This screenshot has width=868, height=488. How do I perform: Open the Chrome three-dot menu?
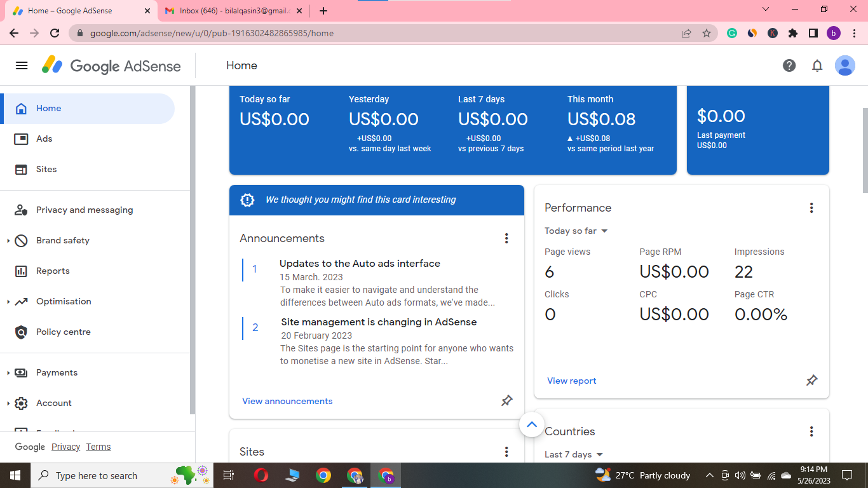(853, 33)
